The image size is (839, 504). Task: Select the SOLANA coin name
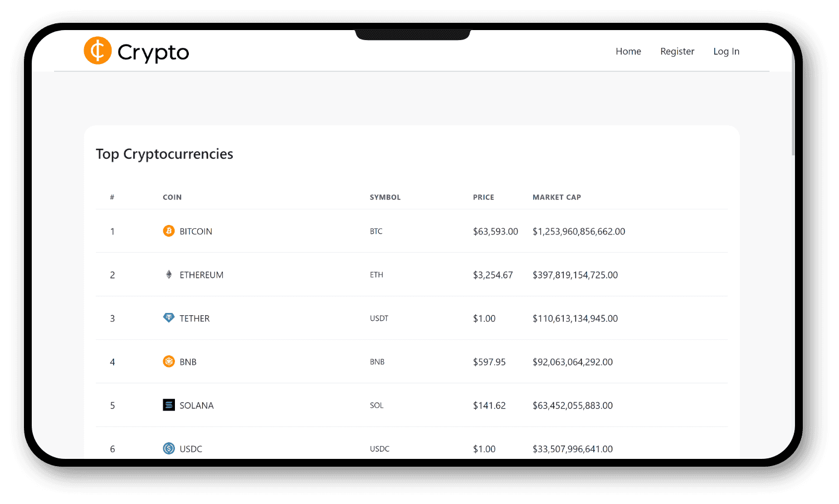[197, 405]
